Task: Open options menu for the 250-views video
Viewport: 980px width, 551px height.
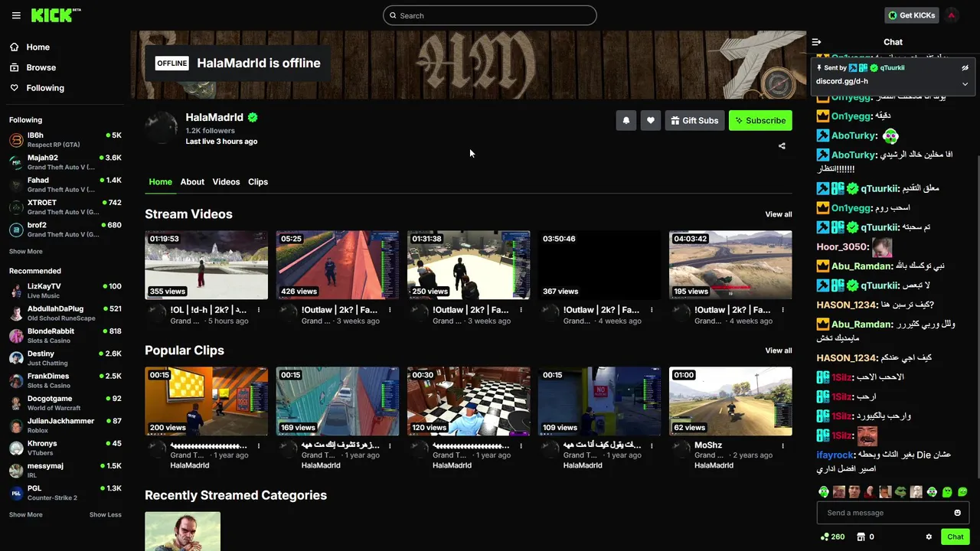Action: (x=521, y=310)
